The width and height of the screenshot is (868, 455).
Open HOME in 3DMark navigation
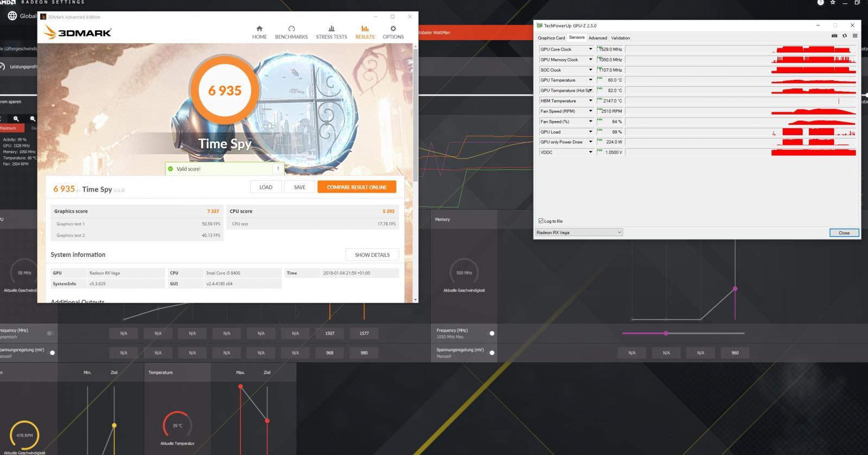tap(259, 33)
